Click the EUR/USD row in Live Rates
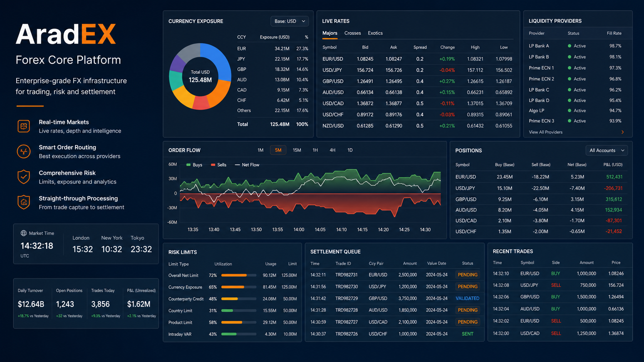This screenshot has height=362, width=644. click(x=418, y=59)
